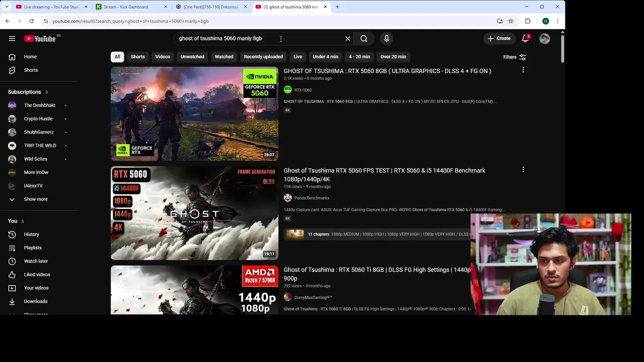Viewport: 644px width, 362px height.
Task: Switch to Live streaming YouTube Studio tab
Action: [x=51, y=7]
